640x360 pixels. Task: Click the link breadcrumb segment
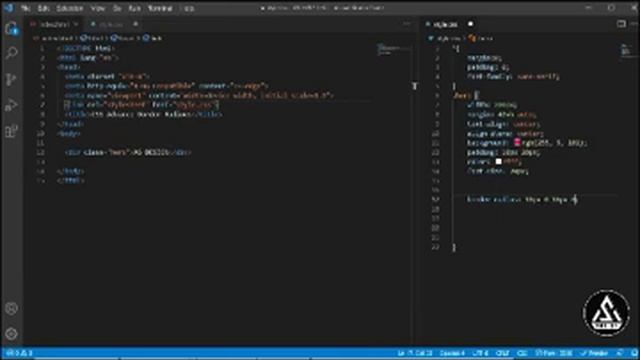click(152, 38)
